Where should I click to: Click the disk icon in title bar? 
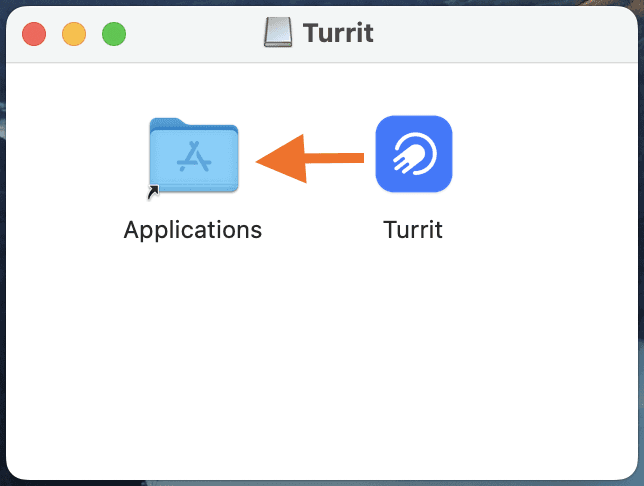tap(278, 32)
